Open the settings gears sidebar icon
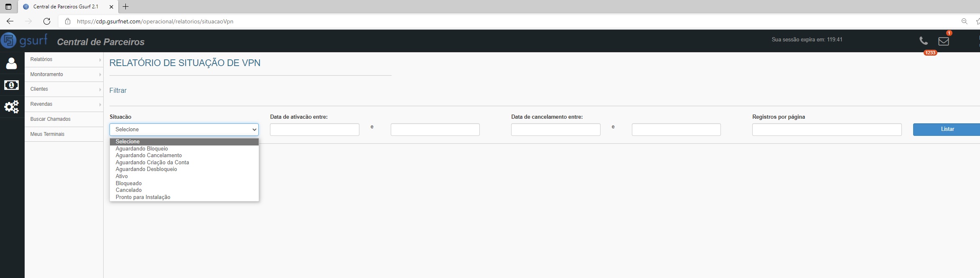This screenshot has width=980, height=278. point(11,107)
